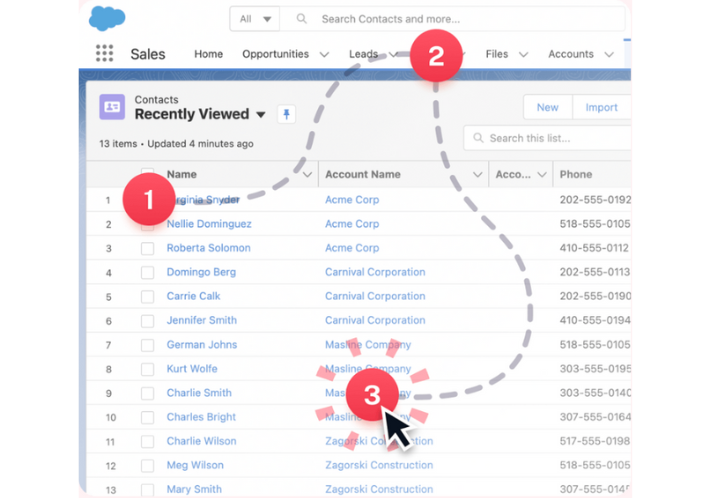
Task: Open the Opportunities tab chevron menu
Action: pyautogui.click(x=324, y=55)
